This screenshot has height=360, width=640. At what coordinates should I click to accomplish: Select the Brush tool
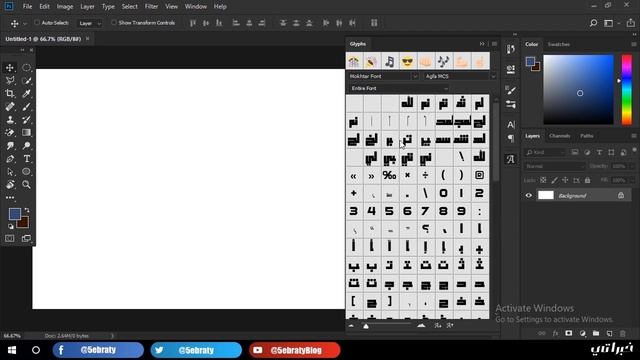[x=27, y=107]
